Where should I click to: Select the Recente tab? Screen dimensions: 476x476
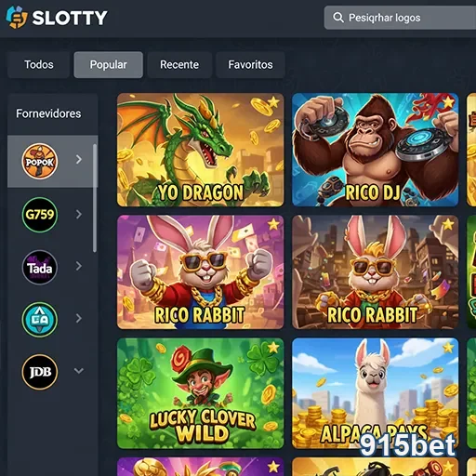click(x=179, y=64)
